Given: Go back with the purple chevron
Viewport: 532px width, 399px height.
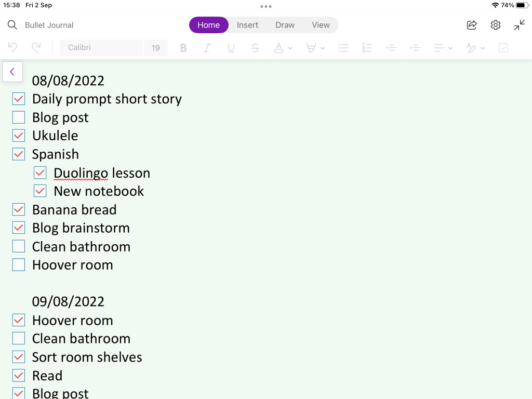Looking at the screenshot, I should coord(12,72).
